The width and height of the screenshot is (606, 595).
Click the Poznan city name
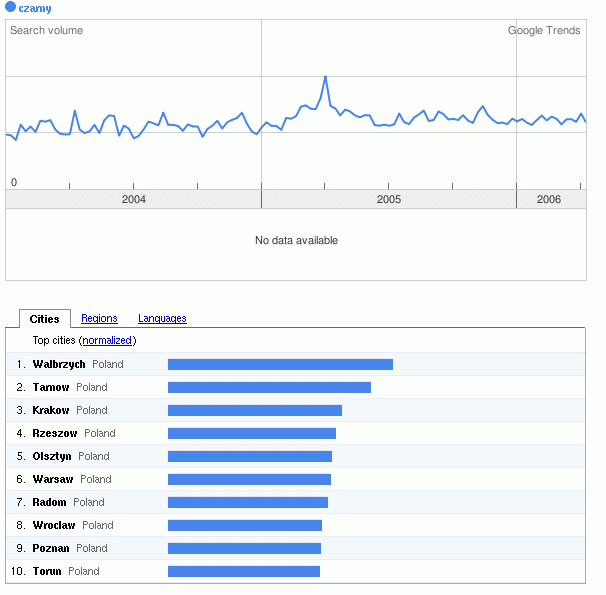pyautogui.click(x=51, y=548)
